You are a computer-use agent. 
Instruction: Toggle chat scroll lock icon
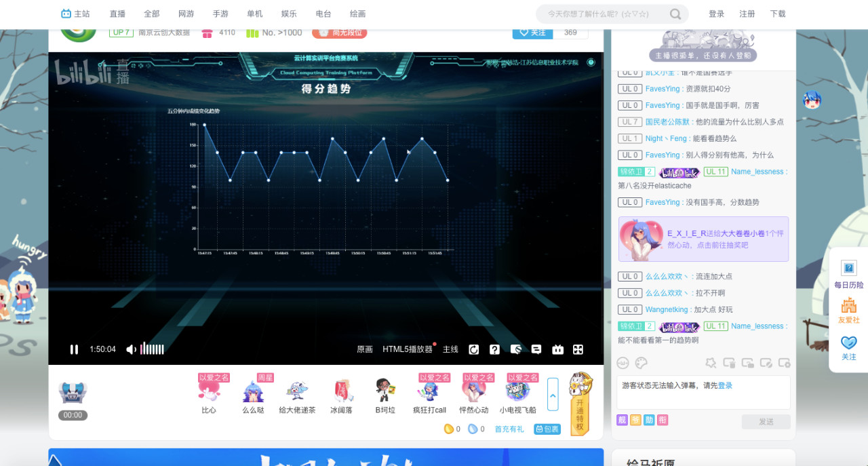click(747, 362)
